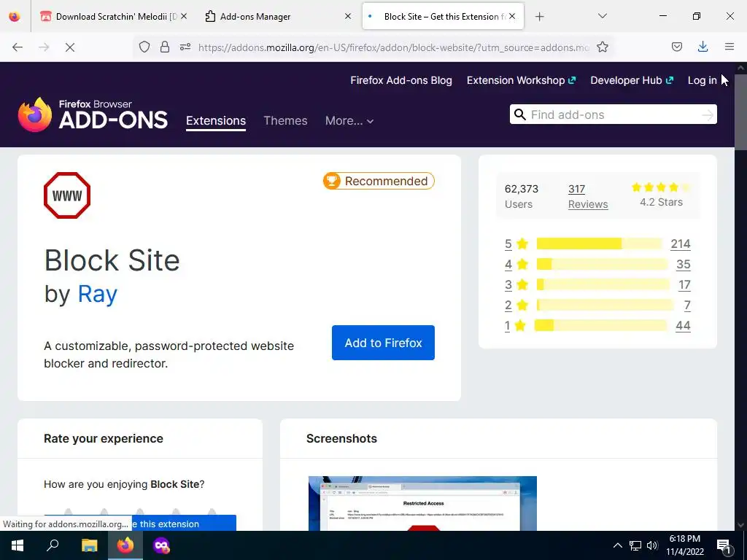Screen dimensions: 747x560
Task: Open Extensions section
Action: pos(216,120)
